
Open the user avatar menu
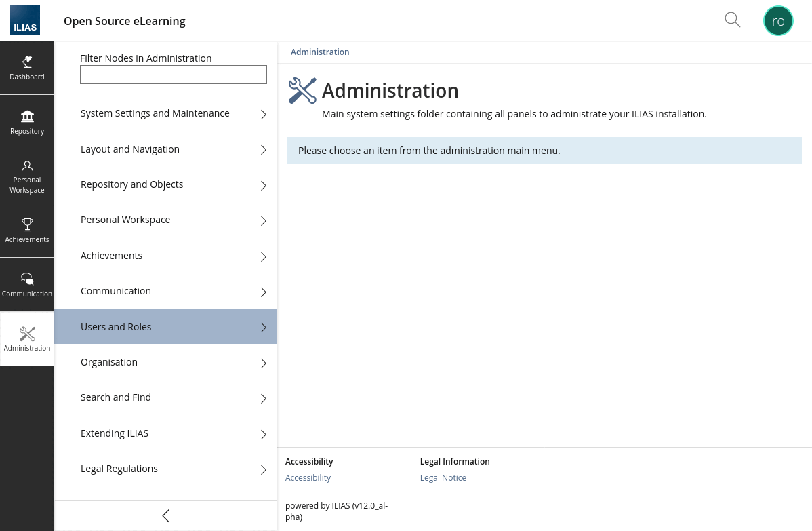tap(778, 20)
